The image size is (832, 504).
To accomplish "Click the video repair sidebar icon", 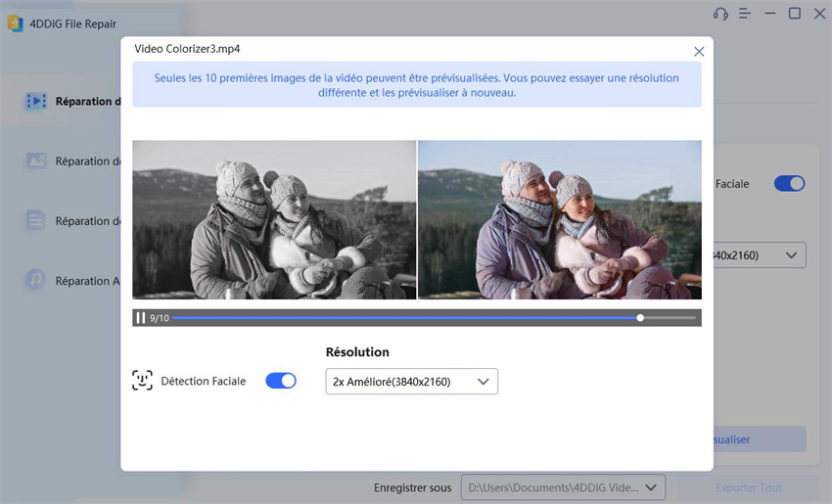I will pos(36,101).
